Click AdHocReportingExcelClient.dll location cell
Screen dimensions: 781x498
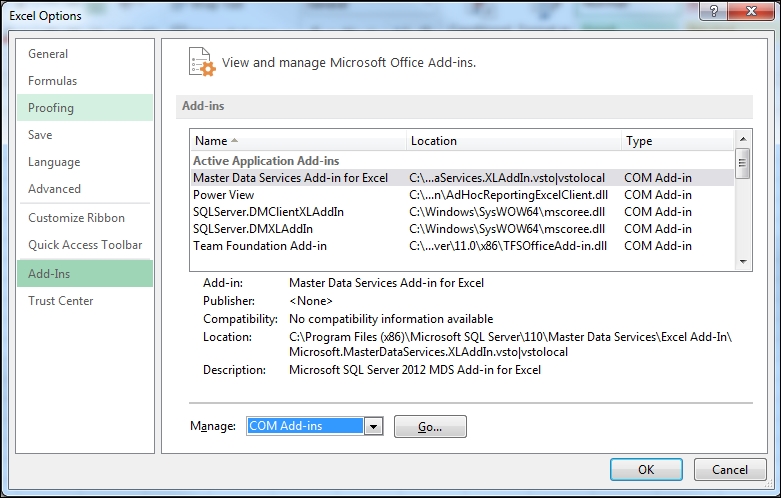click(509, 195)
